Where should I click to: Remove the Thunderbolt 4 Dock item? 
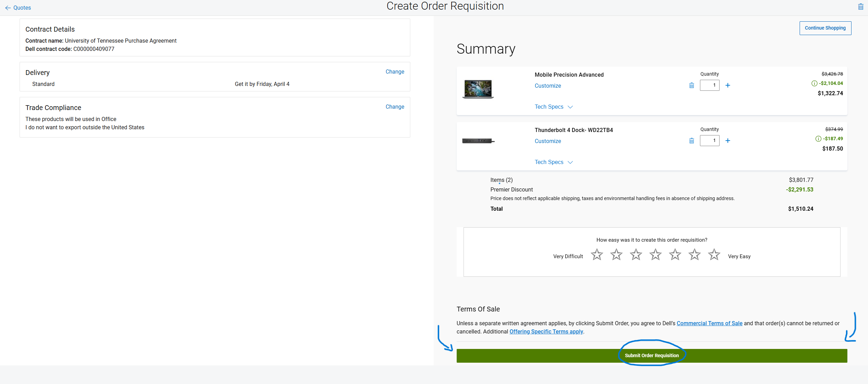(x=691, y=141)
